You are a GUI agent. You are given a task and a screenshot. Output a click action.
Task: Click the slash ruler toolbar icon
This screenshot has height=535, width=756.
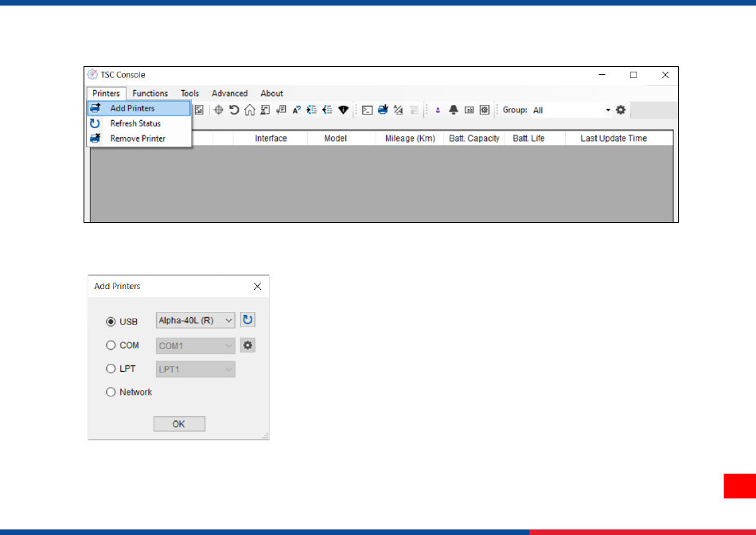point(398,110)
